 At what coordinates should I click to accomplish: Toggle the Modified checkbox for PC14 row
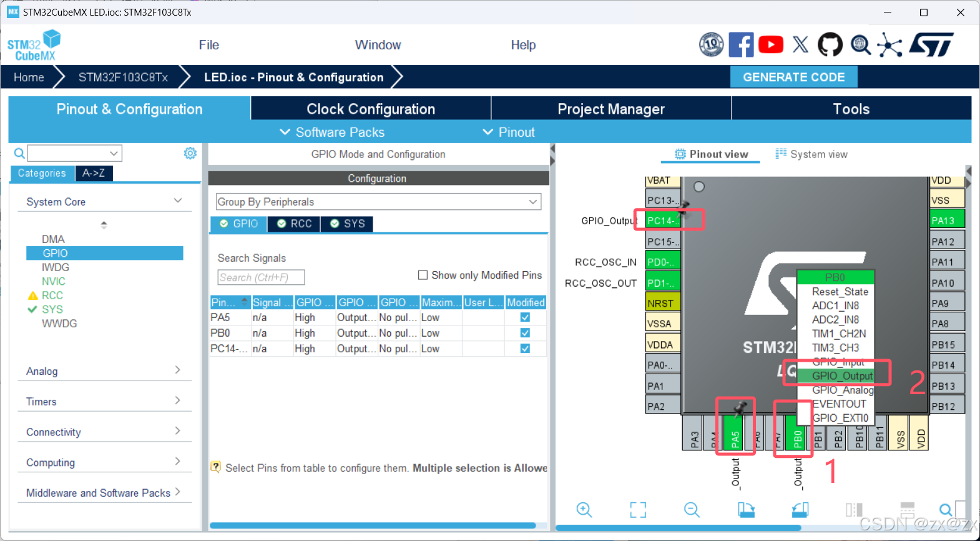(525, 349)
